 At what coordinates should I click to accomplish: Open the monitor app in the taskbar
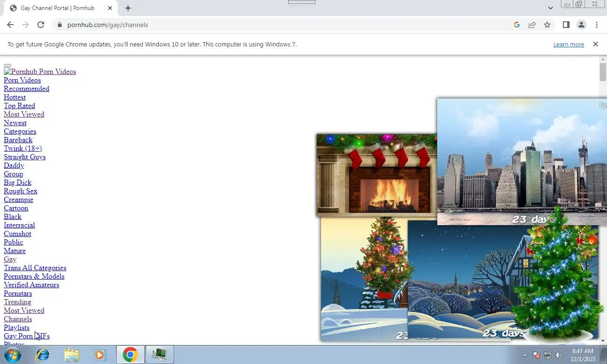pos(159,355)
